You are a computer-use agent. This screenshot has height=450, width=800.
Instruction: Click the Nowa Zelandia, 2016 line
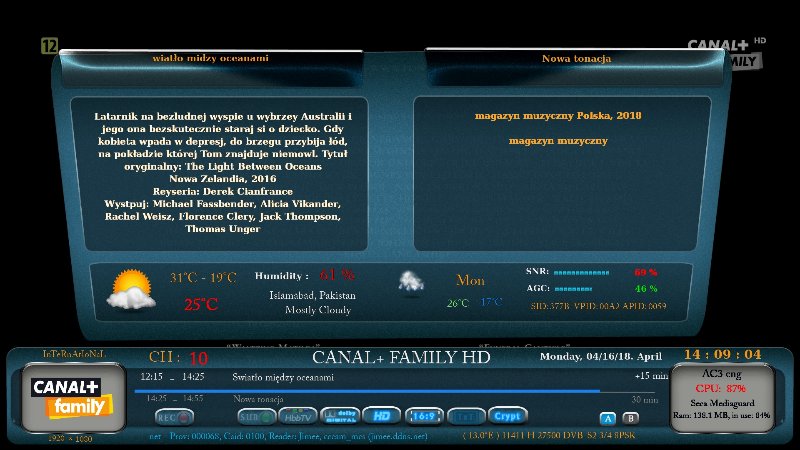point(222,179)
